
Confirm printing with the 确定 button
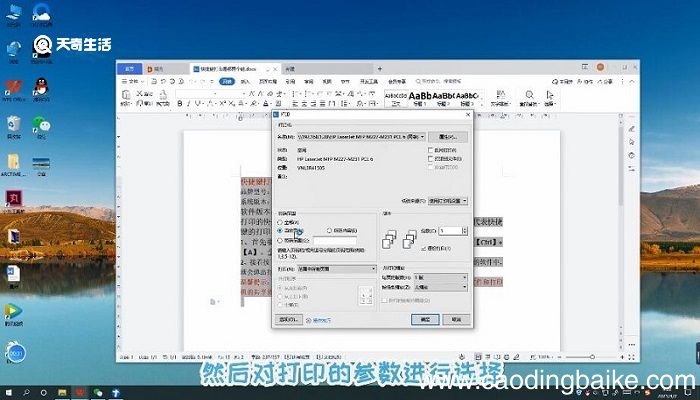point(425,320)
